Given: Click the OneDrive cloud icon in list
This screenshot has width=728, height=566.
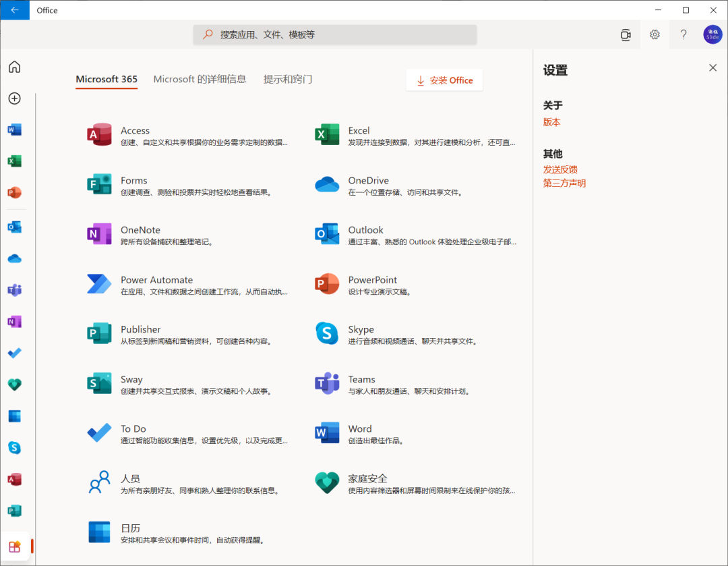Looking at the screenshot, I should click(327, 184).
